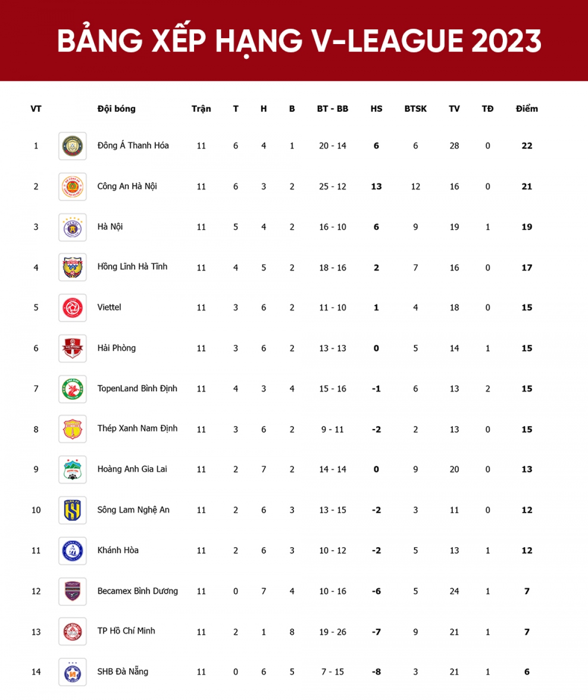Select the TP Hồ Chí Minh logo

(x=73, y=632)
